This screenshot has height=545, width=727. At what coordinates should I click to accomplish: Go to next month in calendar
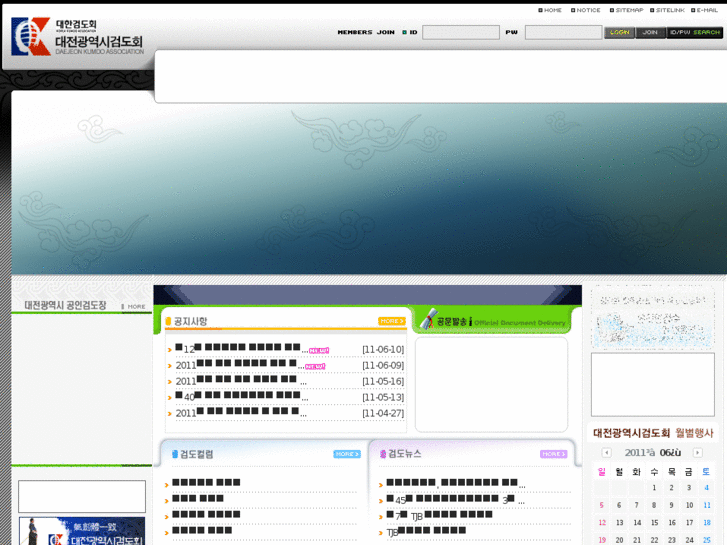pos(697,453)
